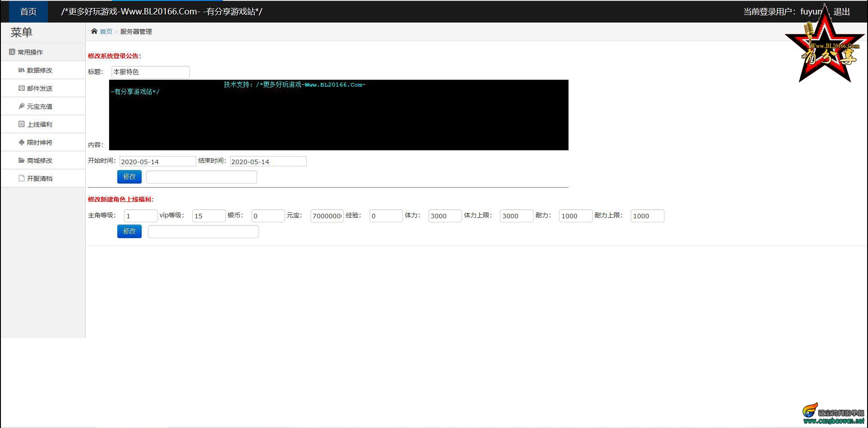Select the 限时神将 menu item
The image size is (868, 428).
tap(43, 142)
